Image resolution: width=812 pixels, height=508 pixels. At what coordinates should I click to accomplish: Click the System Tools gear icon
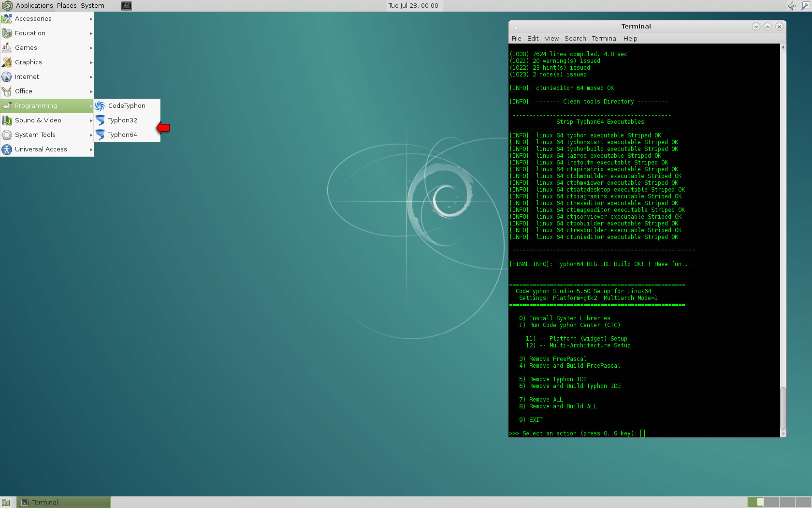(7, 135)
